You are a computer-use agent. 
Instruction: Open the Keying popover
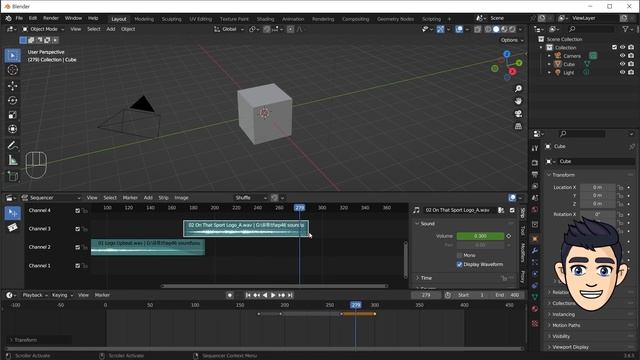point(62,295)
